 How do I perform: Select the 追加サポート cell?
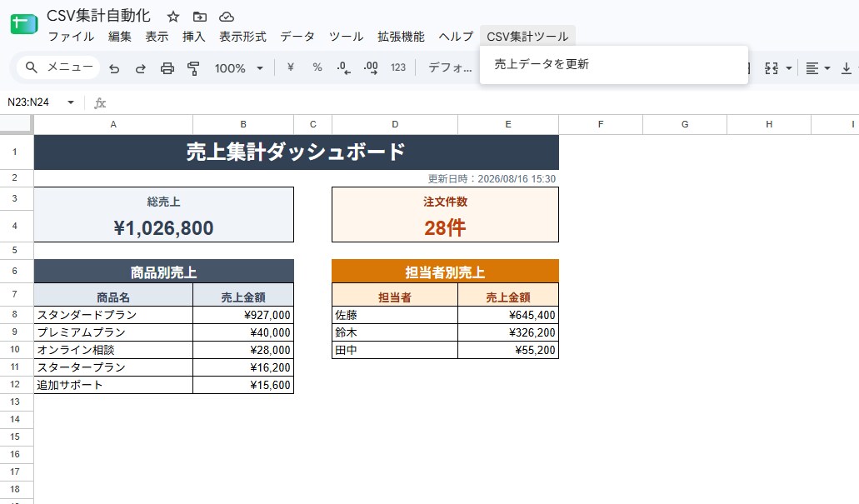coord(113,385)
